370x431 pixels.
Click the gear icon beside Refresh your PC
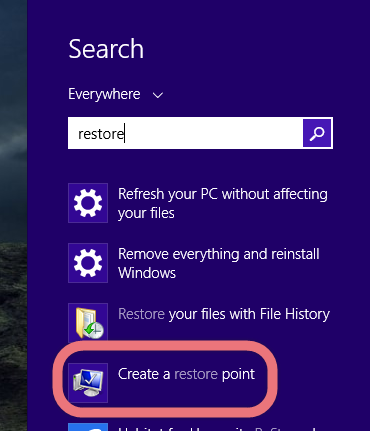(x=88, y=203)
